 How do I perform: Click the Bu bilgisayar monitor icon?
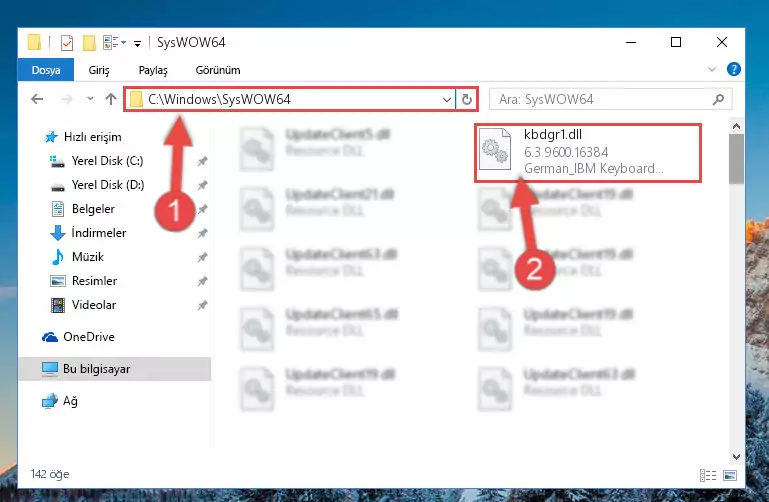point(50,369)
